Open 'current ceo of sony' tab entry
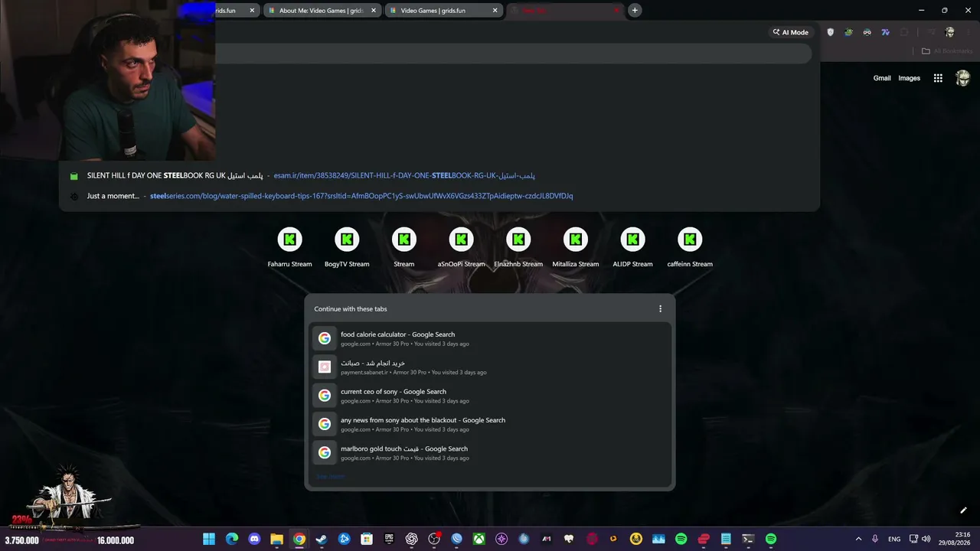Screen dimensions: 980x551 click(x=490, y=396)
